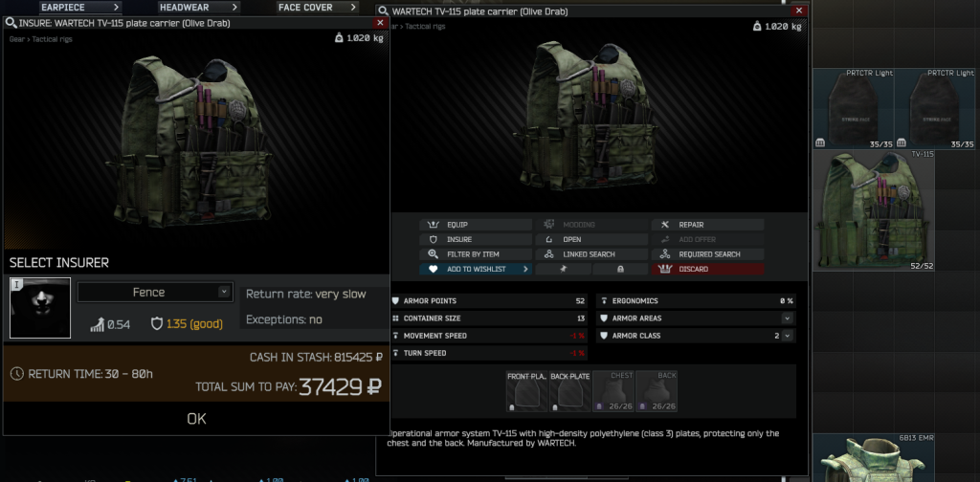Expand the Earpiece category

[80, 8]
